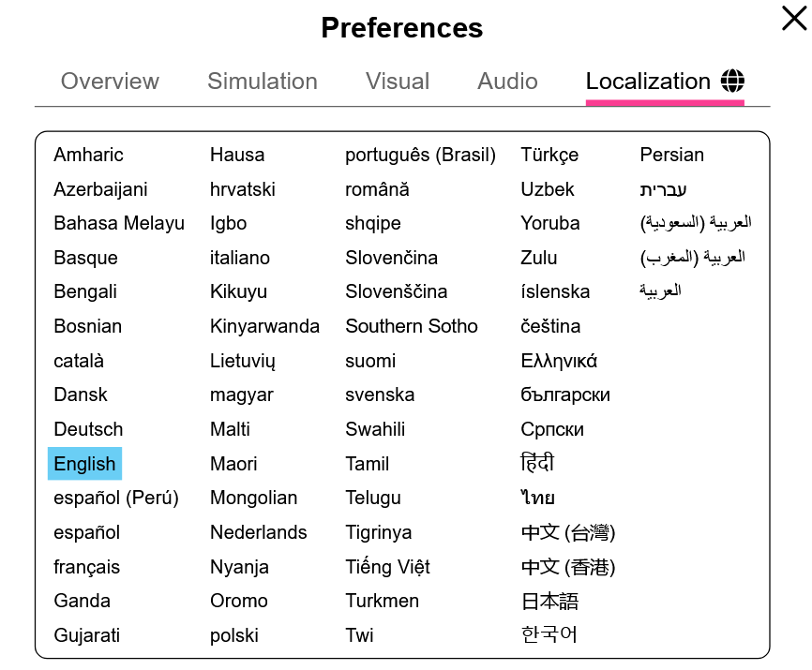Choose Kinyarwanda language

[264, 326]
